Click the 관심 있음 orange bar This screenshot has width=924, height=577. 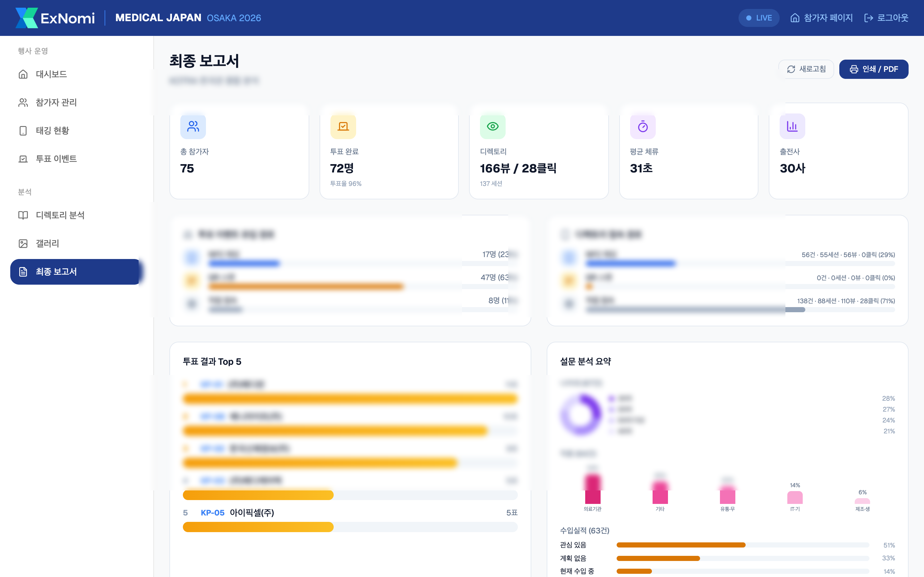[x=681, y=545]
